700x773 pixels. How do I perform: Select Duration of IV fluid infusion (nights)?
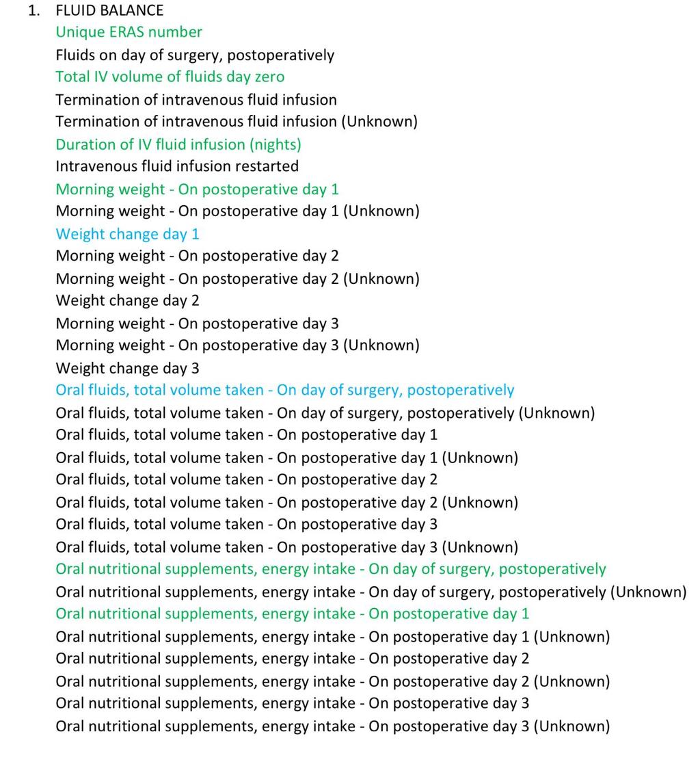click(x=178, y=145)
